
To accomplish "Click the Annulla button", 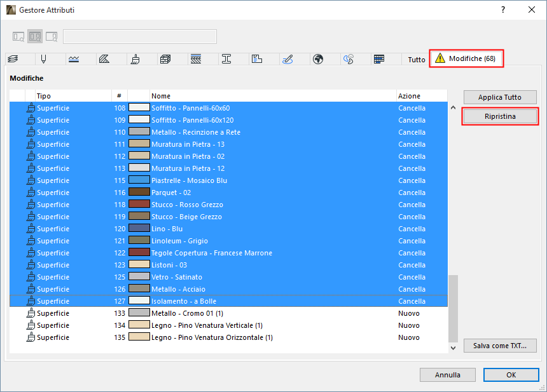I will [448, 375].
